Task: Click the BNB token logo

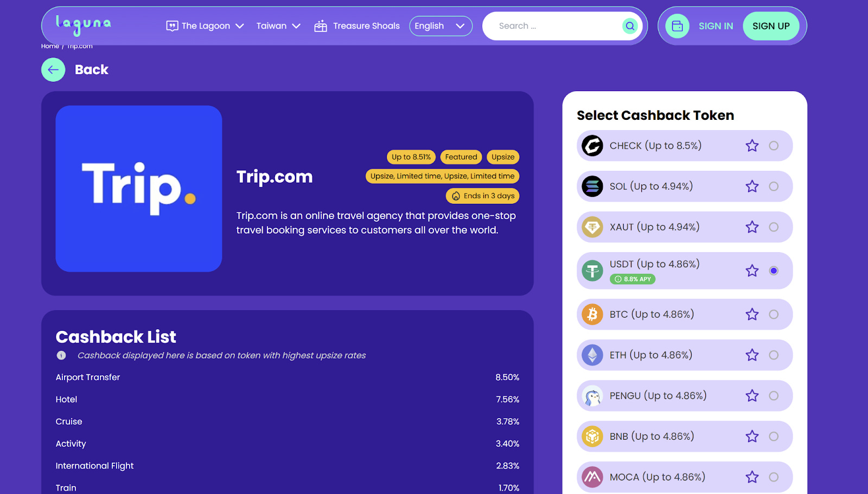Action: [592, 437]
